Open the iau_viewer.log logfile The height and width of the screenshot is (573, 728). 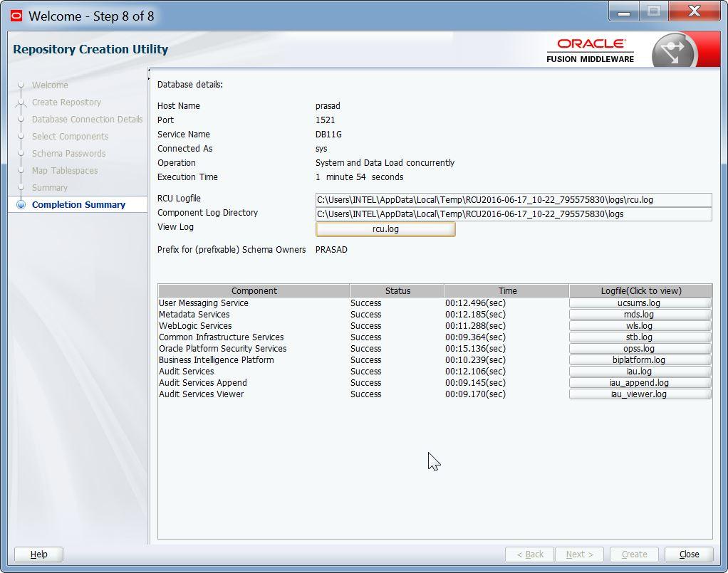click(x=640, y=394)
